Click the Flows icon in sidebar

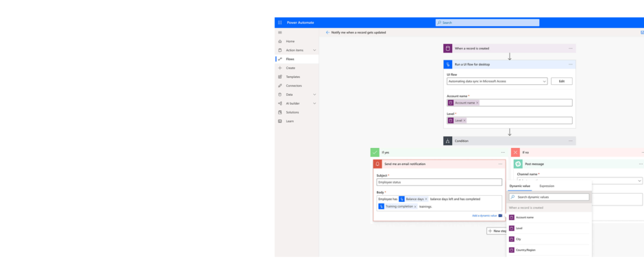point(280,59)
